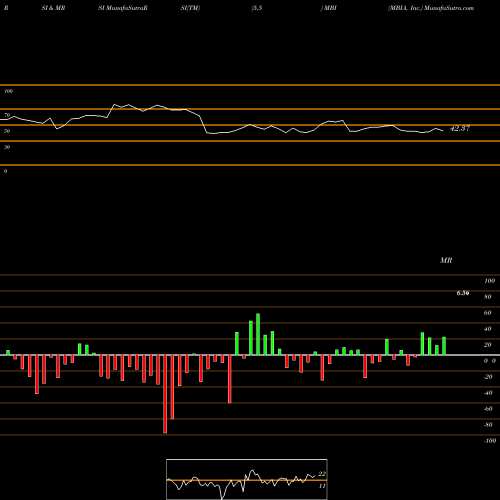Screen dimensions: 500x500
Task: Click the 22 label in the mini chart
Action: pyautogui.click(x=322, y=474)
